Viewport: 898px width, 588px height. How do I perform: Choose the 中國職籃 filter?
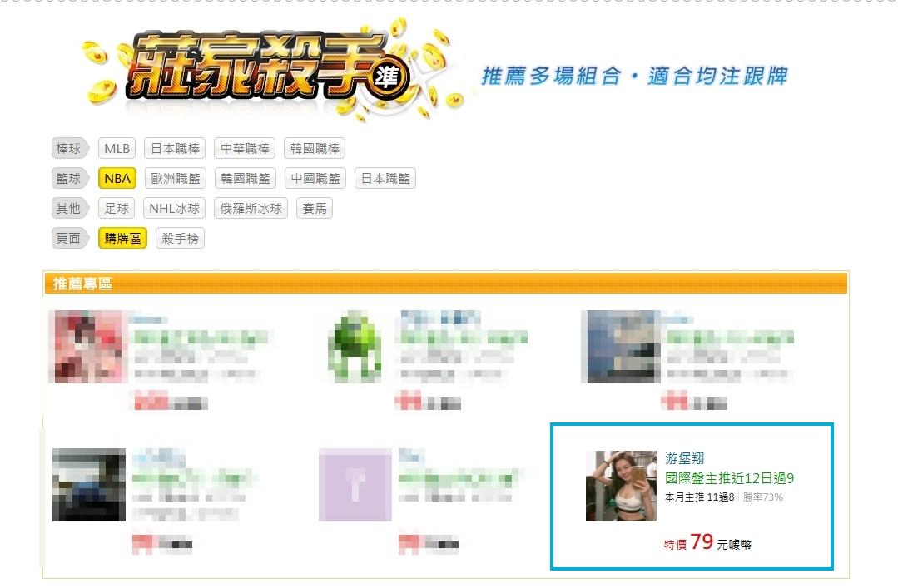click(315, 178)
